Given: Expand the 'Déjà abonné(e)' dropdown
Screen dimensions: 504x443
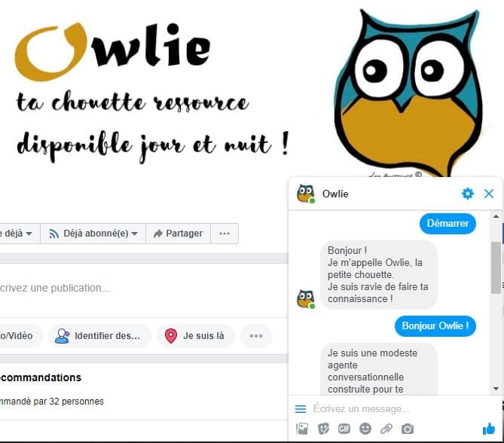Looking at the screenshot, I should pos(93,234).
